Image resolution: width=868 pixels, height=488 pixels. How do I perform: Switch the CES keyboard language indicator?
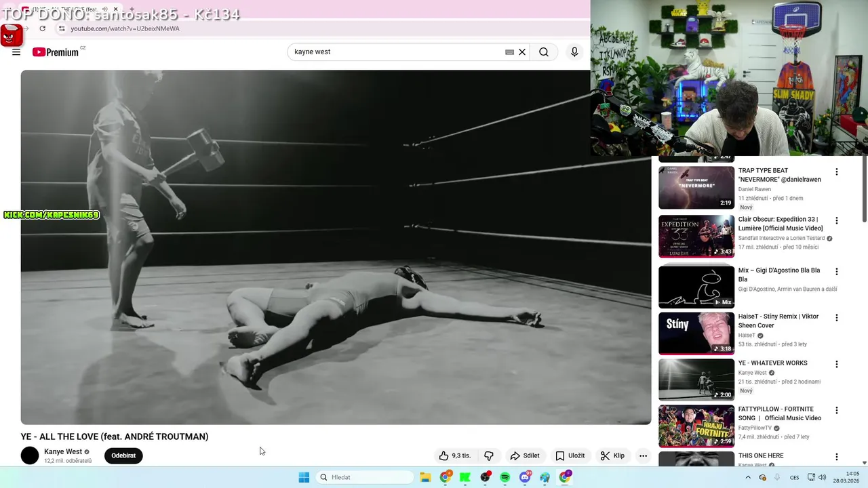tap(794, 477)
